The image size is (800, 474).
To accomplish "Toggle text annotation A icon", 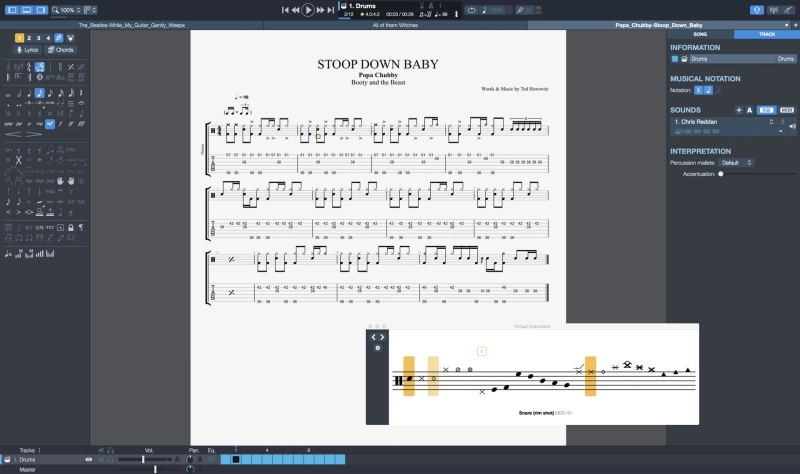I will [x=60, y=228].
